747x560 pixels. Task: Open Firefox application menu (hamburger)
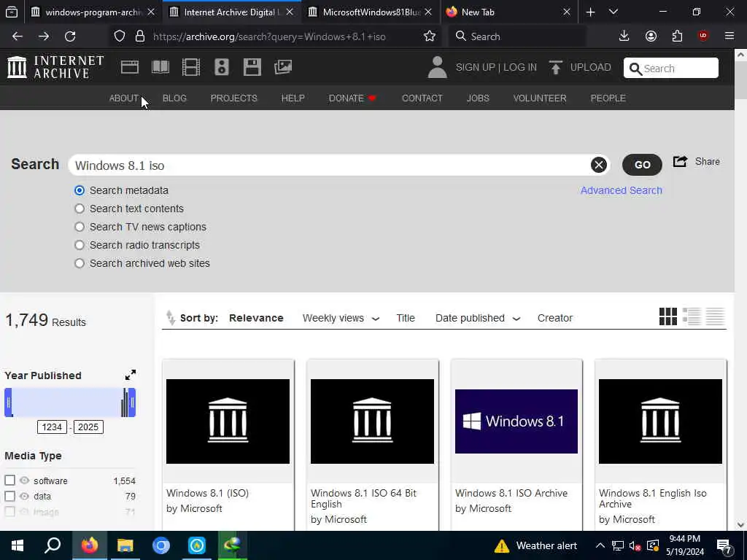click(x=729, y=36)
